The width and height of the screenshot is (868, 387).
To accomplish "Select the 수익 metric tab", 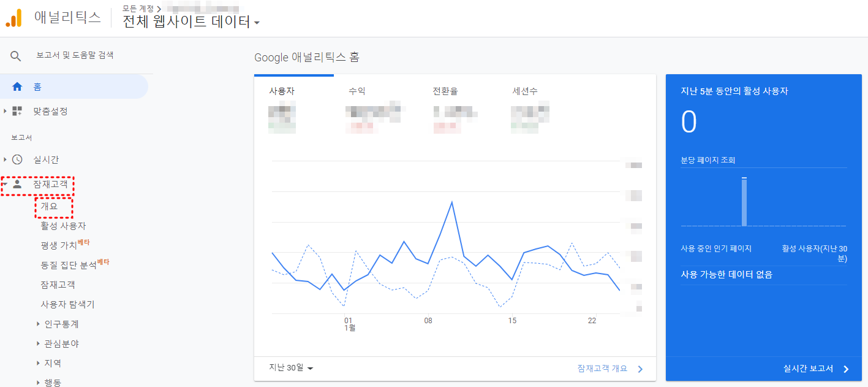I will [357, 91].
